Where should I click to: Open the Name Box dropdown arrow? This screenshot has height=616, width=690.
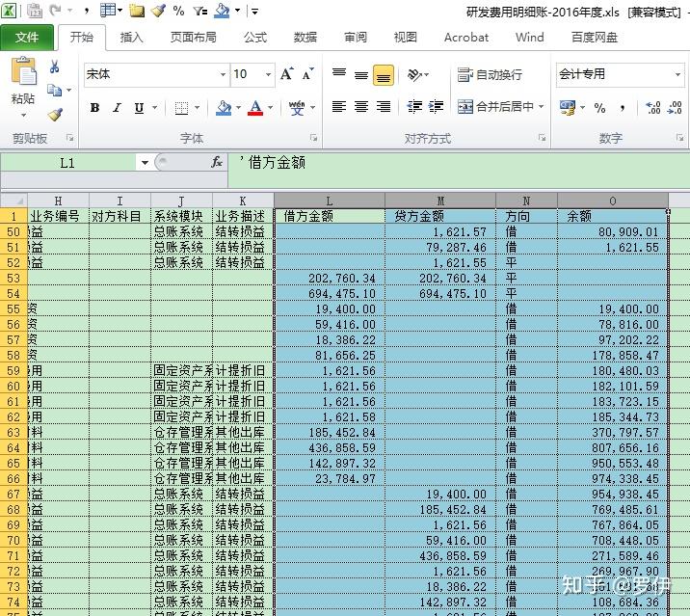pyautogui.click(x=145, y=163)
